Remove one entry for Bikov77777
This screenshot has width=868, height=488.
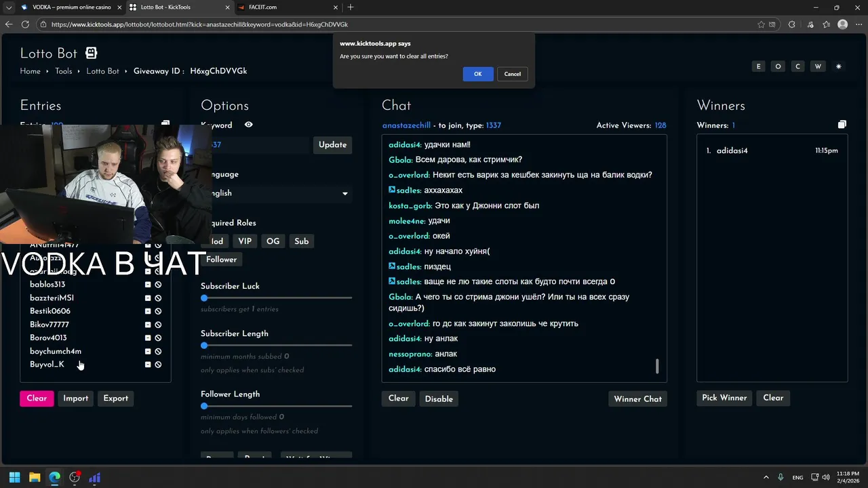point(148,325)
